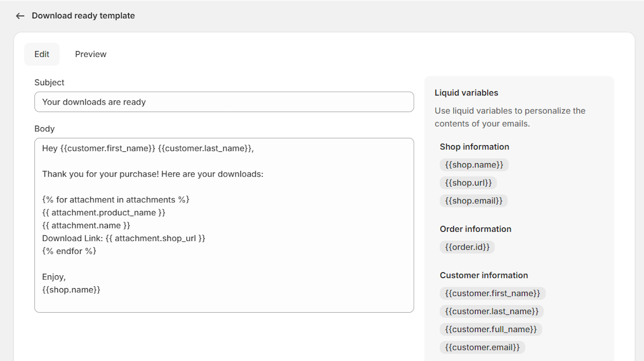This screenshot has height=361, width=644.
Task: Click the 'Customer information' section heading
Action: (484, 275)
